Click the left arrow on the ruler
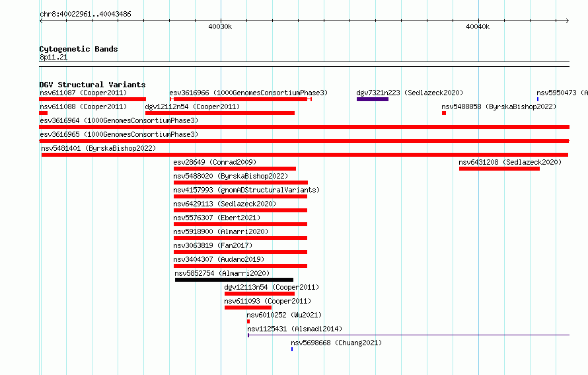This screenshot has height=375, width=588. [41, 21]
